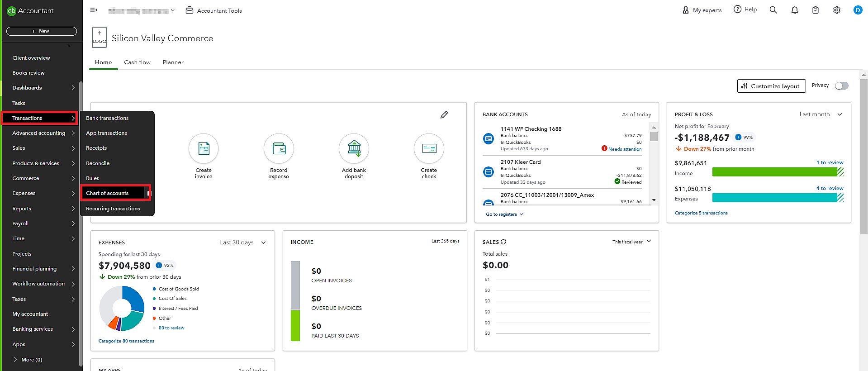Open Recurring transactions from submenu
868x371 pixels.
tap(113, 209)
